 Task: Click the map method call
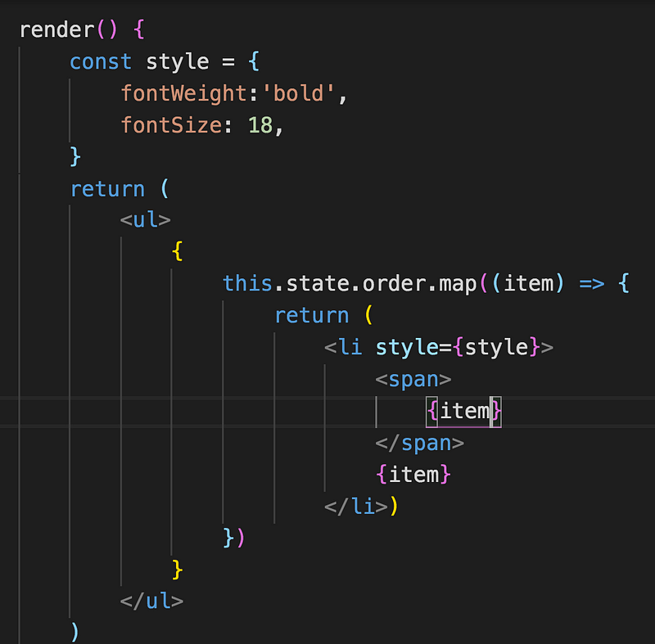pos(458,283)
